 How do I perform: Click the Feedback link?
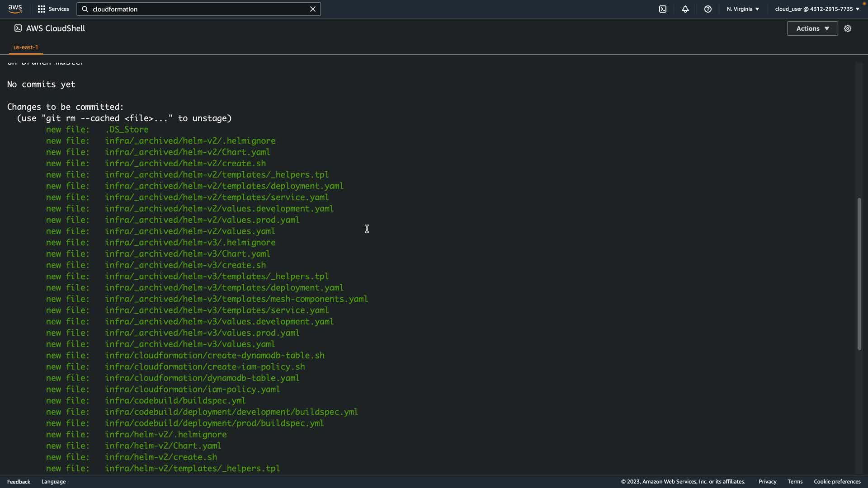point(19,482)
